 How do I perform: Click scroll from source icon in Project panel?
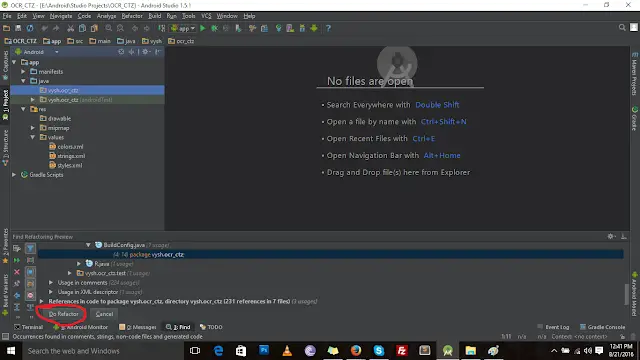[121, 52]
